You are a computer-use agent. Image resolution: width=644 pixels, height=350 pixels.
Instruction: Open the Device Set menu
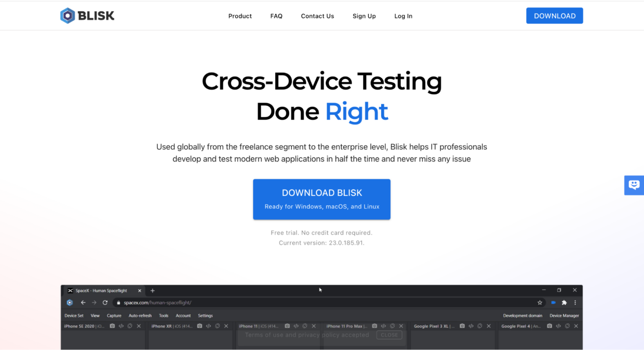pos(74,316)
